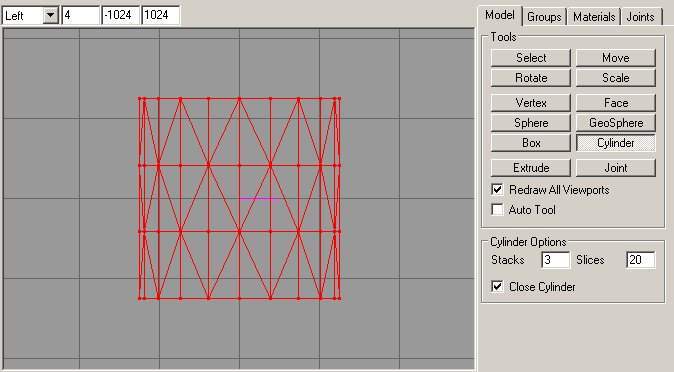
Task: Switch to the Joints tab
Action: tap(640, 17)
